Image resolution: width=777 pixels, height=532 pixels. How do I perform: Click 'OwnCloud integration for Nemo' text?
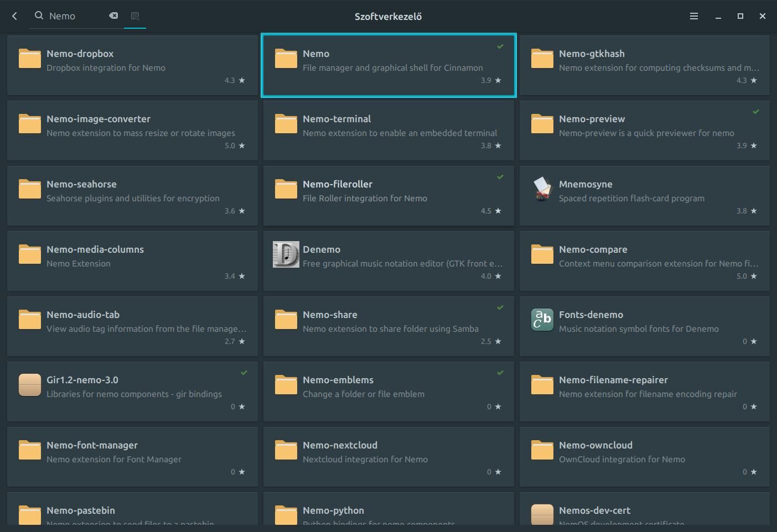[x=622, y=460]
